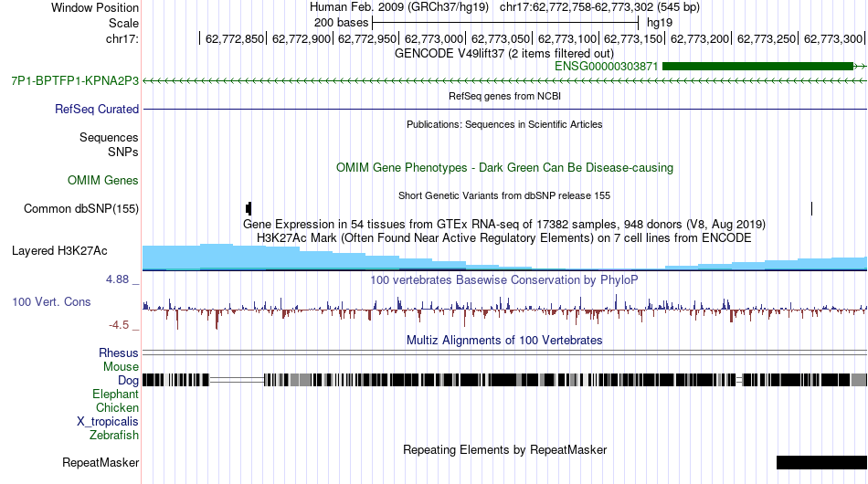The height and width of the screenshot is (484, 868).
Task: Click the PhyloP -4.5 lower scale value
Action: (x=119, y=325)
